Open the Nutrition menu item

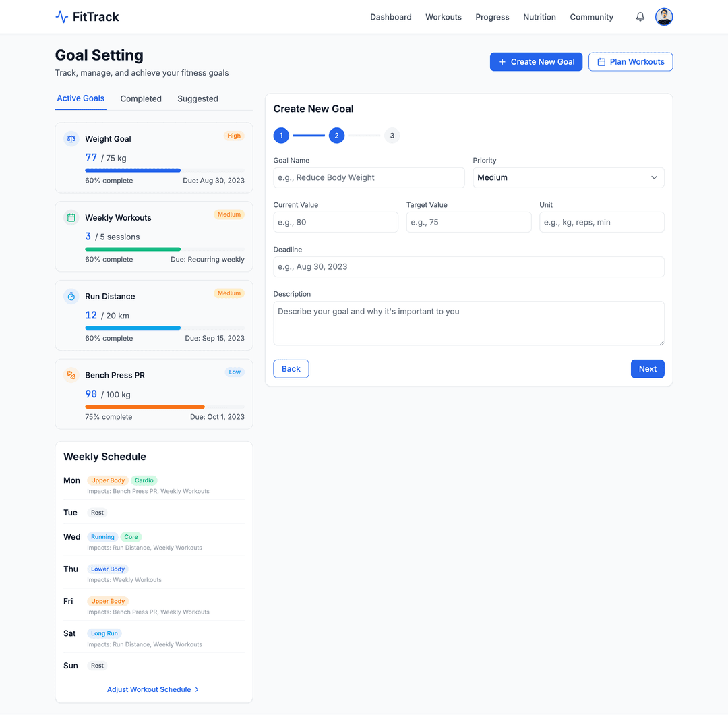pyautogui.click(x=539, y=17)
